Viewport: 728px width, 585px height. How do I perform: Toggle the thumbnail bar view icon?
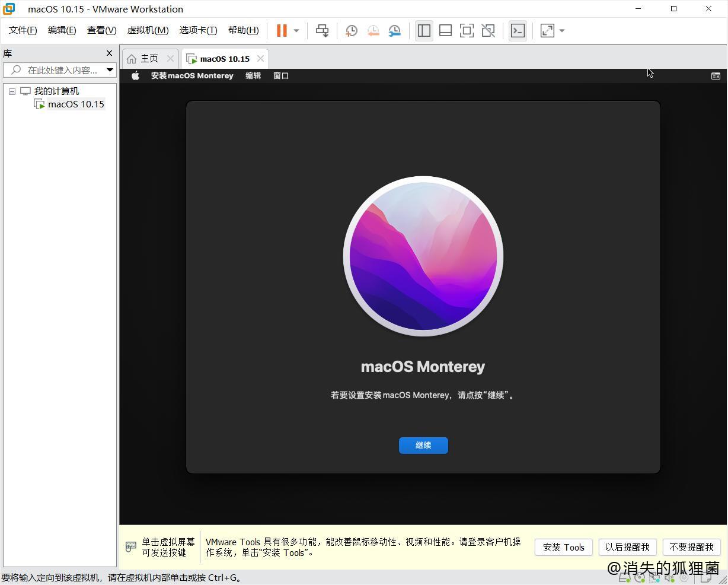point(445,31)
